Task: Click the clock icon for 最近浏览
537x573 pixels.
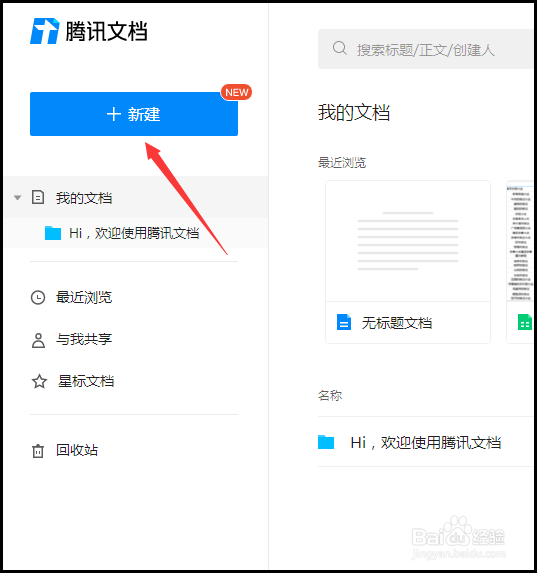Action: tap(38, 297)
